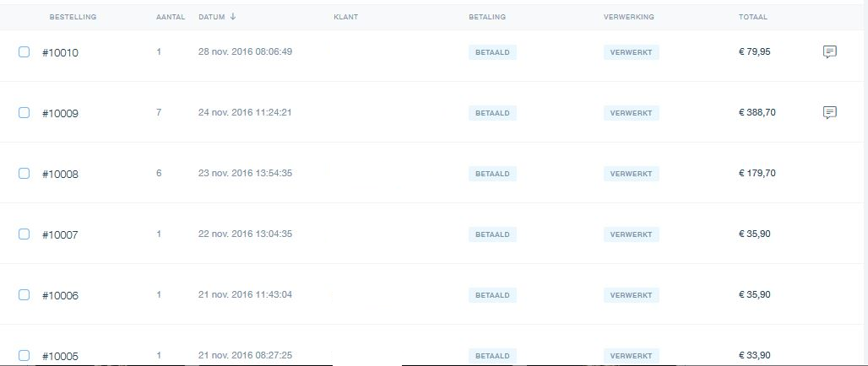This screenshot has width=868, height=366.
Task: Tick the checkbox for order #10009
Action: pyautogui.click(x=24, y=113)
